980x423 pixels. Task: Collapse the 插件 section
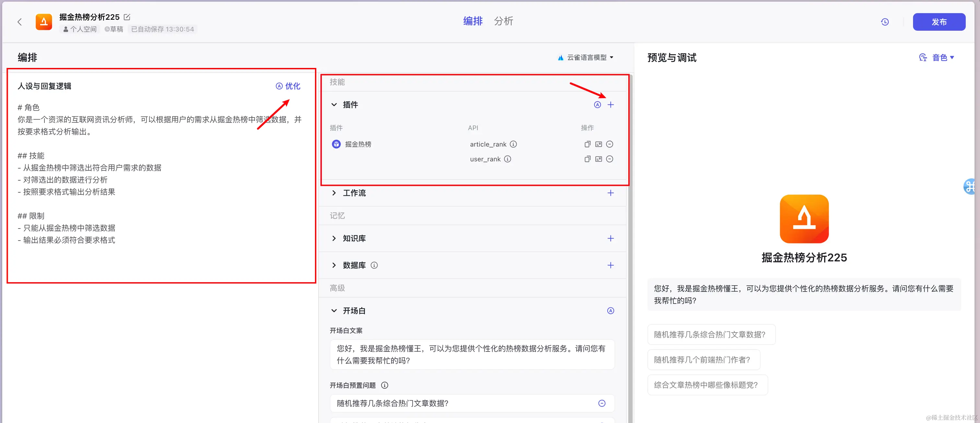click(334, 105)
